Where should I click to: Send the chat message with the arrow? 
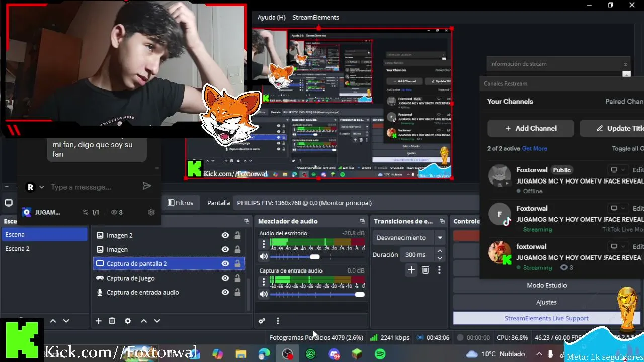tap(146, 186)
